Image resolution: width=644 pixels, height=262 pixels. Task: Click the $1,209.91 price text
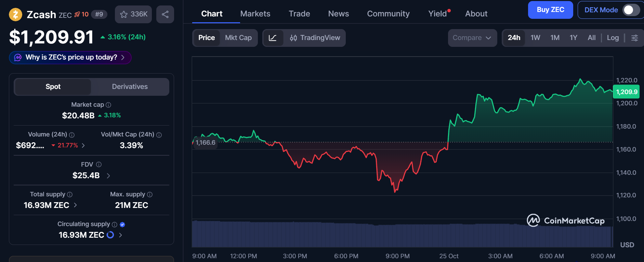(51, 37)
